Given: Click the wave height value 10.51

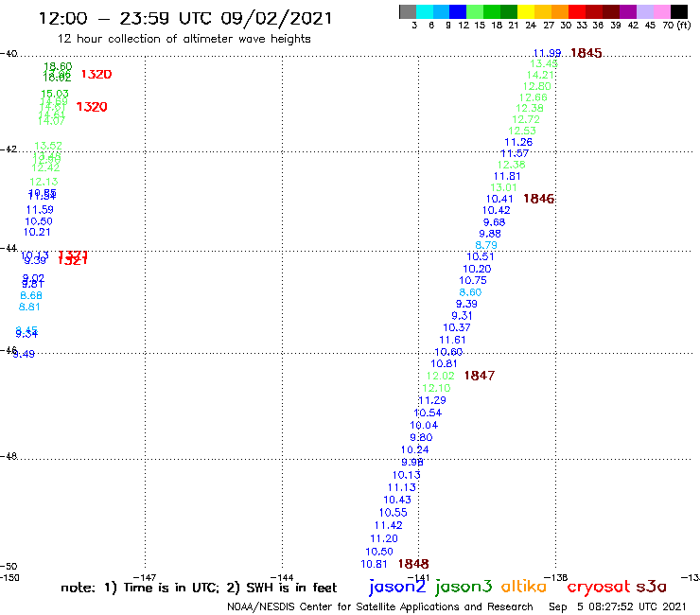Looking at the screenshot, I should [x=481, y=256].
